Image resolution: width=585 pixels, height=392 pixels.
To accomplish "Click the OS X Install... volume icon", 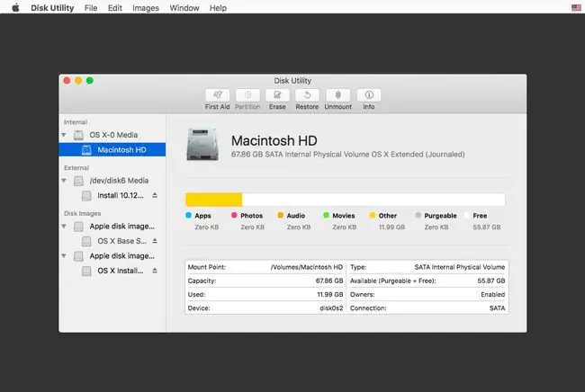I will pyautogui.click(x=86, y=272).
